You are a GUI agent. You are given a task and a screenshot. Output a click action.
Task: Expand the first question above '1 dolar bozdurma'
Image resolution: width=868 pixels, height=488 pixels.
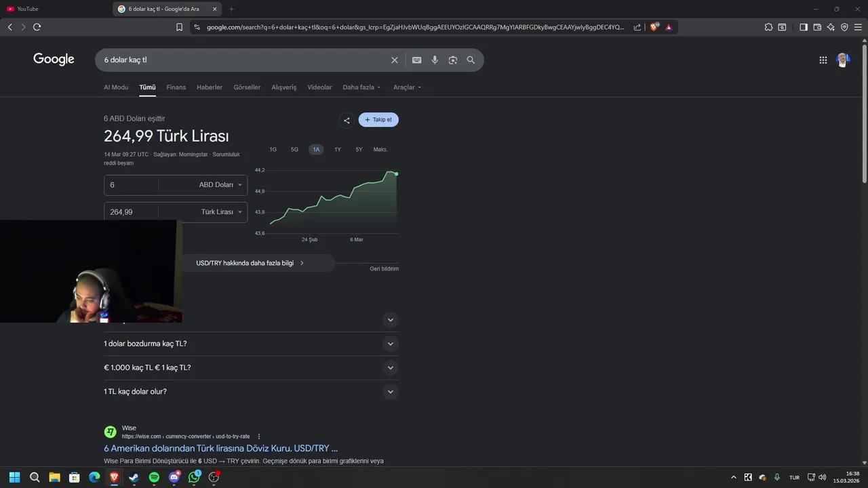tap(390, 320)
